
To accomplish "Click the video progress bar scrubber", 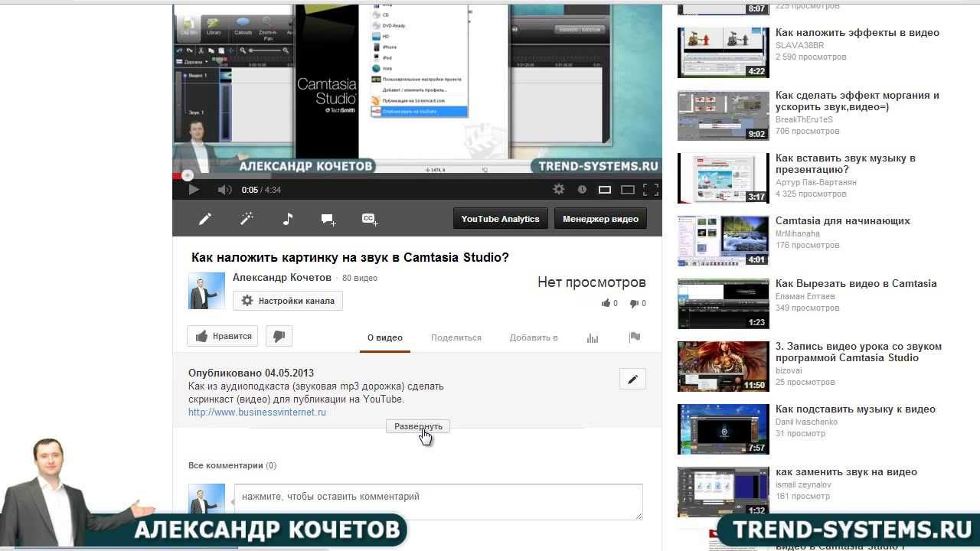I will click(x=186, y=175).
